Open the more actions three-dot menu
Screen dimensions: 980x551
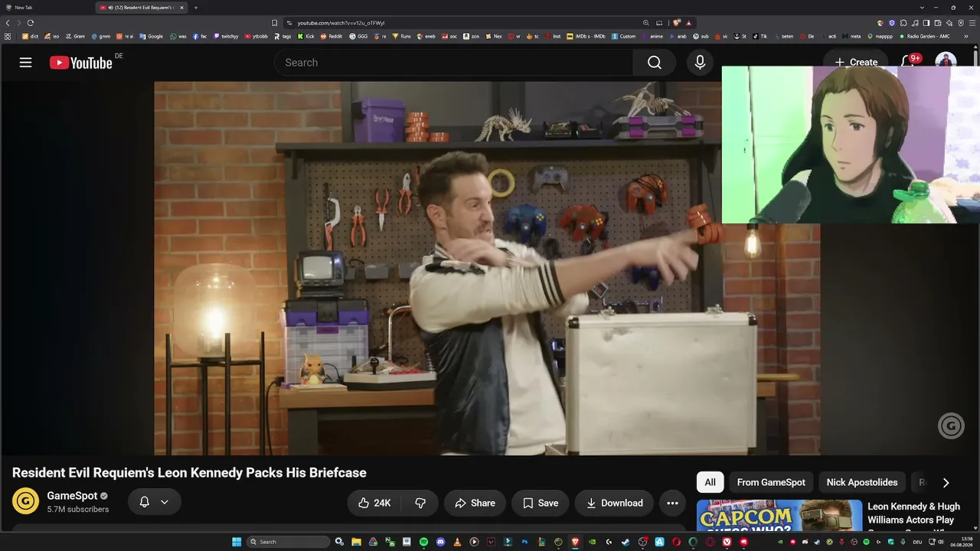pyautogui.click(x=672, y=503)
